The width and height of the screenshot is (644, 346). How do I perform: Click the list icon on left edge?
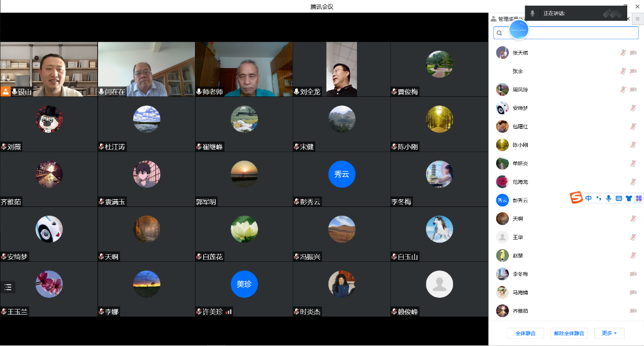coord(8,287)
